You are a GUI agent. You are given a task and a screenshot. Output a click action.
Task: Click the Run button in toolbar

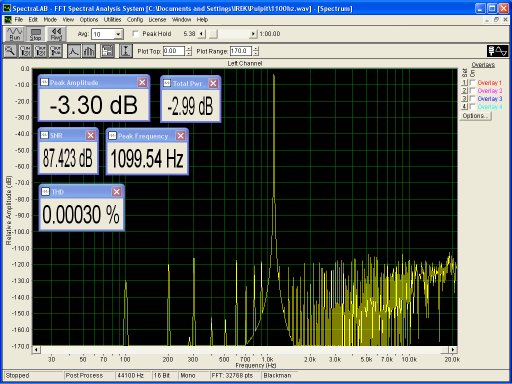coord(15,34)
